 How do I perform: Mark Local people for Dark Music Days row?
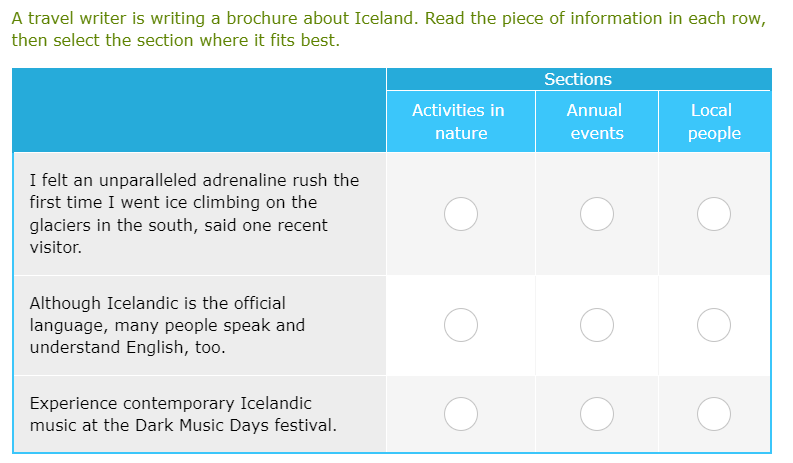click(x=714, y=413)
